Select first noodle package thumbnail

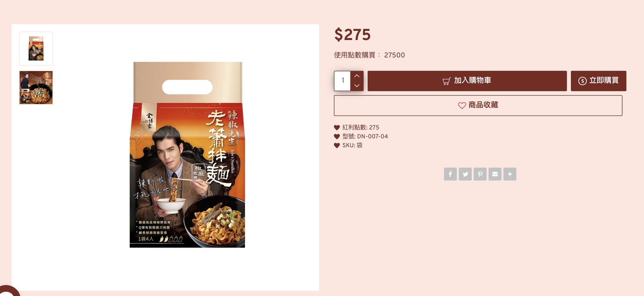pyautogui.click(x=36, y=48)
